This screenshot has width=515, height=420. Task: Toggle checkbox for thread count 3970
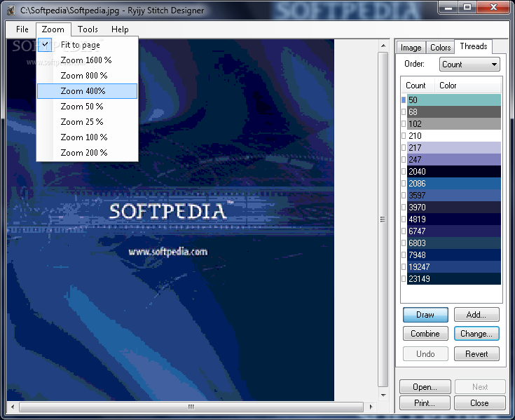point(404,208)
